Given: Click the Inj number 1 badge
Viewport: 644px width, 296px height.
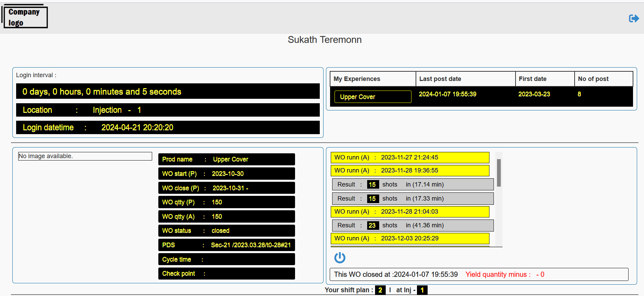Looking at the screenshot, I should click(422, 290).
